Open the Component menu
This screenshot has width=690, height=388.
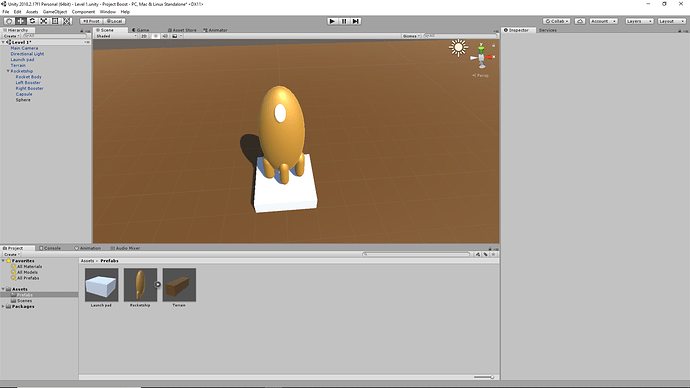click(x=83, y=12)
